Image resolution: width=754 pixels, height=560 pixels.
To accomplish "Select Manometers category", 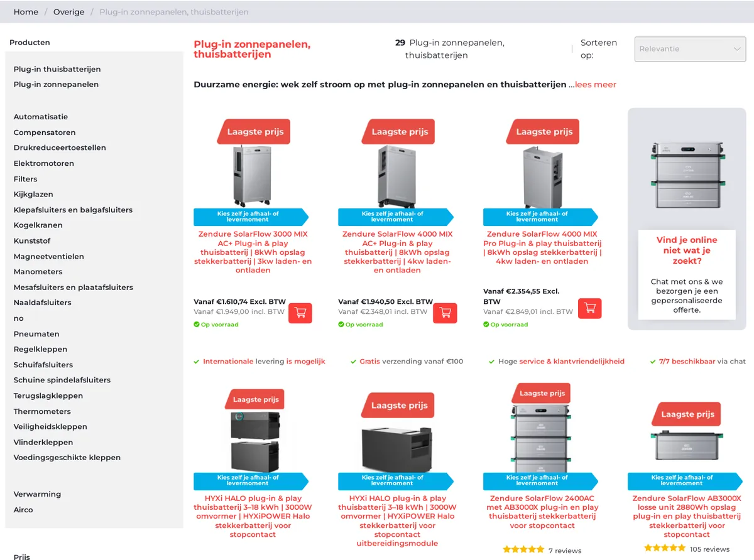I will click(x=38, y=271).
